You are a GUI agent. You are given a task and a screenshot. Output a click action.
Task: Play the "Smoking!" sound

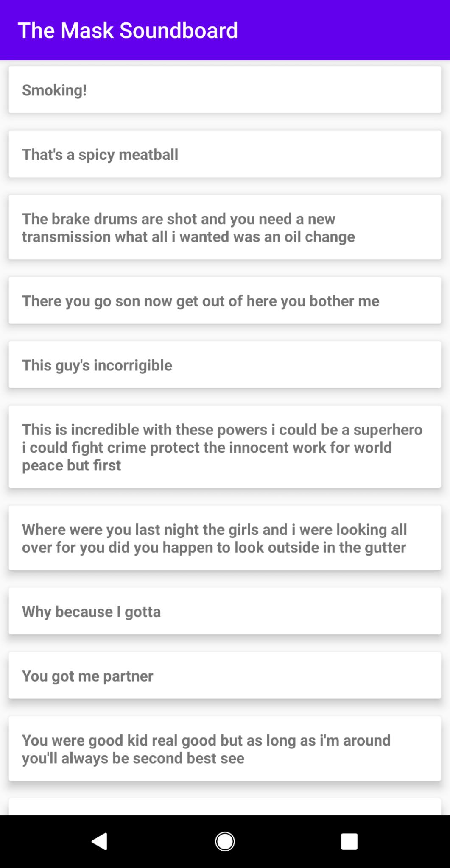[x=225, y=90]
